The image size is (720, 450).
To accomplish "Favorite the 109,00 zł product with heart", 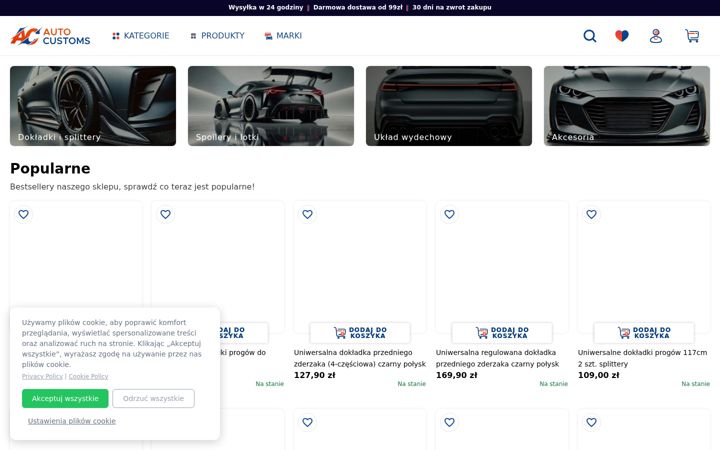I will (x=591, y=214).
